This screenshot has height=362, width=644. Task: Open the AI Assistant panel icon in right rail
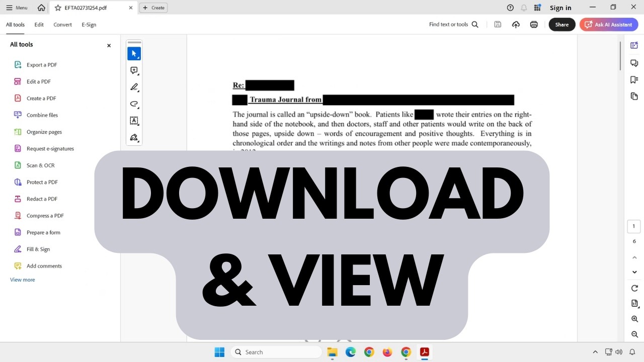(x=634, y=46)
